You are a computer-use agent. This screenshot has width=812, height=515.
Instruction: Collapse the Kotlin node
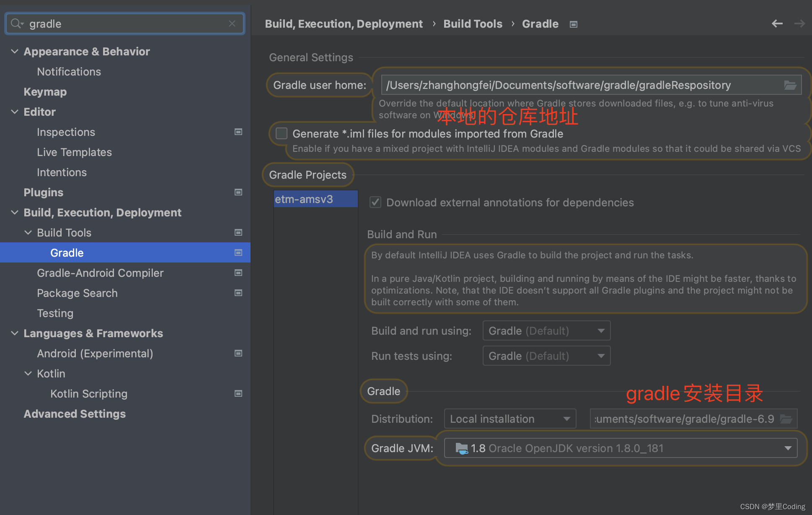pos(28,373)
